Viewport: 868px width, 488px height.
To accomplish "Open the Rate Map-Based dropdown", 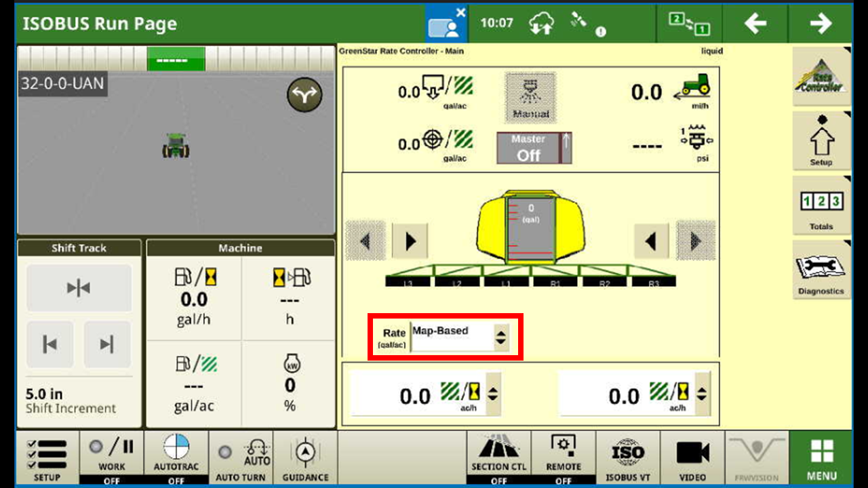I will (460, 337).
